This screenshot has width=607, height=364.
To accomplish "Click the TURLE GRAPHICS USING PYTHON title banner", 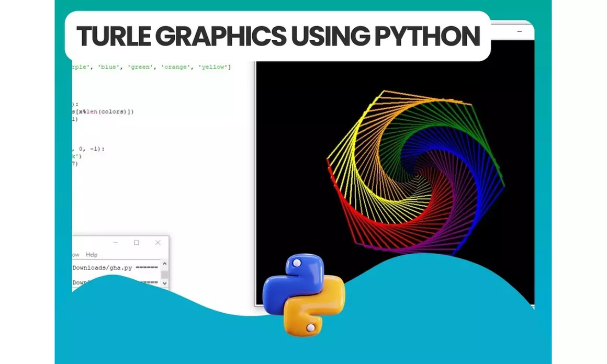I will [x=278, y=36].
